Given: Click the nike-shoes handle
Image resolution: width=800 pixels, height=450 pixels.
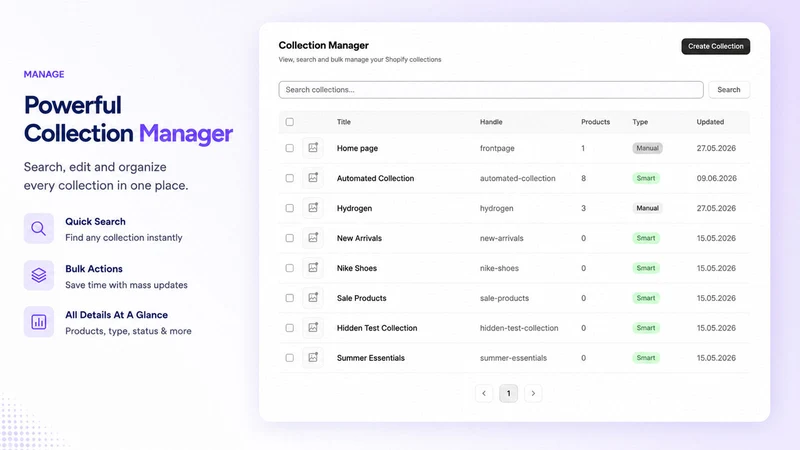Looking at the screenshot, I should coord(499,268).
